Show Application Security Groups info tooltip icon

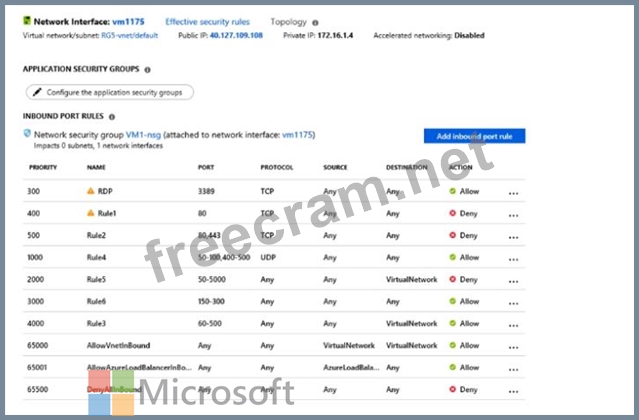point(148,70)
